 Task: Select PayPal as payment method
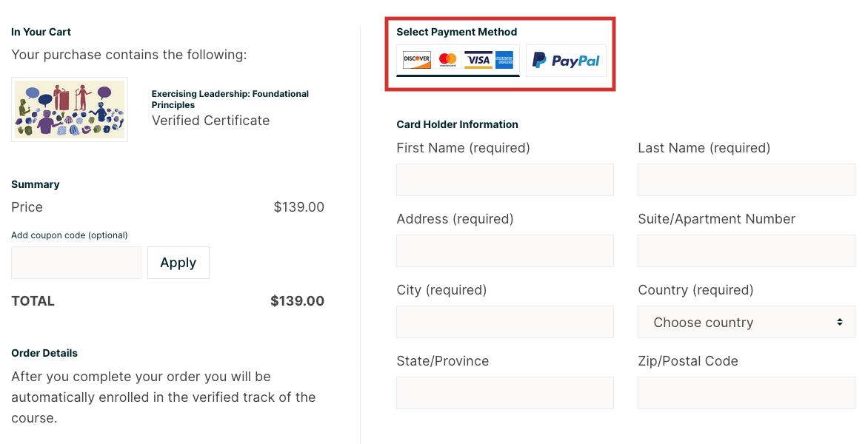(566, 61)
